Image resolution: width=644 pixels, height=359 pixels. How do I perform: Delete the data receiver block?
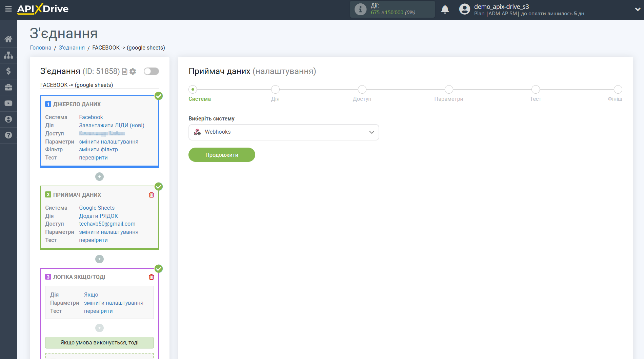click(x=152, y=195)
